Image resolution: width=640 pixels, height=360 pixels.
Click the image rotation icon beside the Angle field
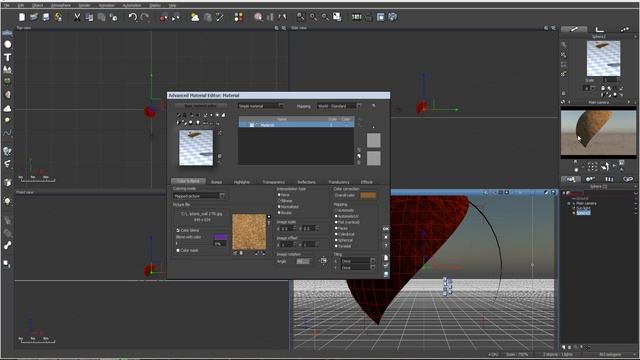[x=324, y=260]
